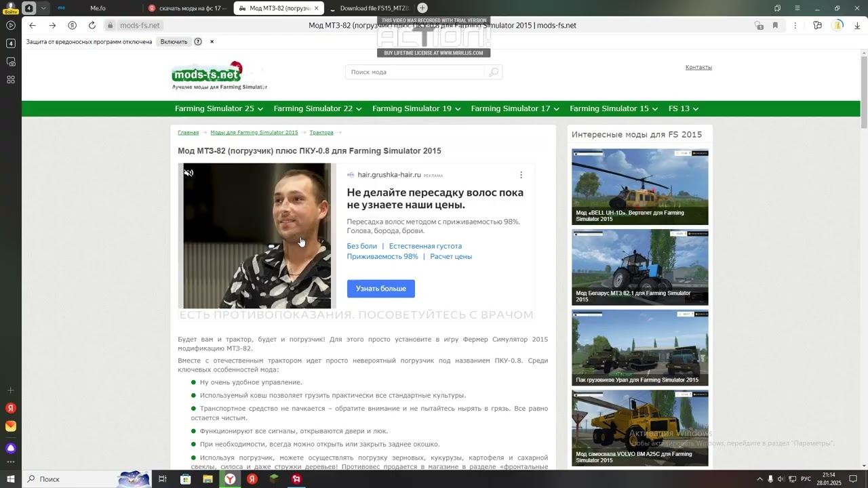
Task: Go back to the previous page
Action: [32, 25]
